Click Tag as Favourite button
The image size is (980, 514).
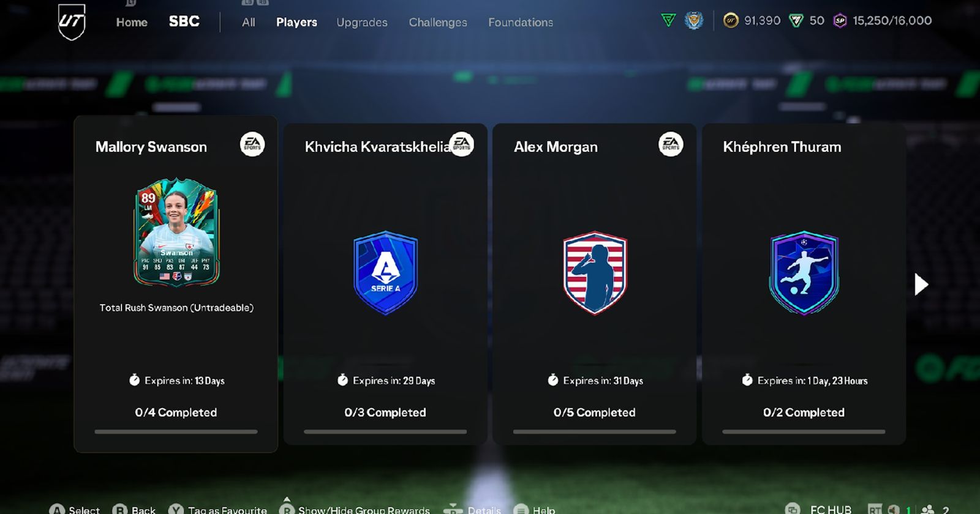point(218,509)
